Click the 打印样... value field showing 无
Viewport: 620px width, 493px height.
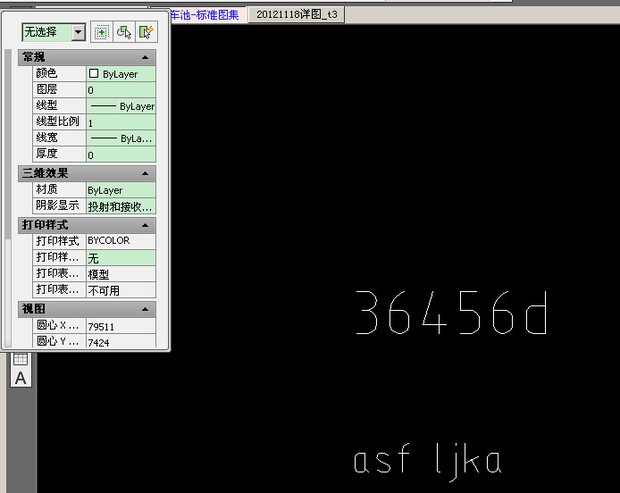(121, 258)
